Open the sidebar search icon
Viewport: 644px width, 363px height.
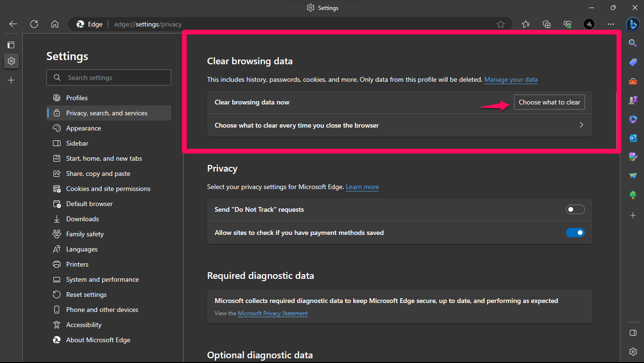(x=633, y=43)
